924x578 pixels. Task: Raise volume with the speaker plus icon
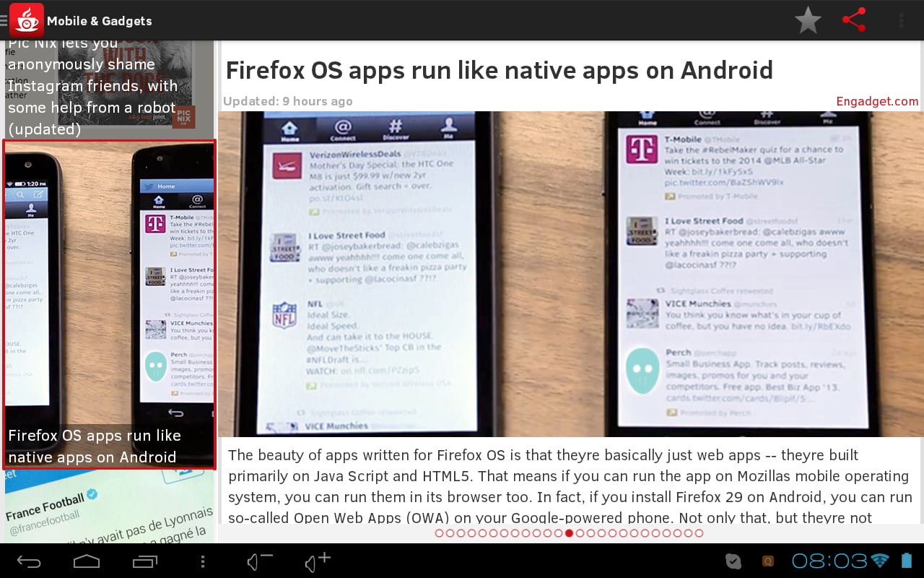coord(318,561)
